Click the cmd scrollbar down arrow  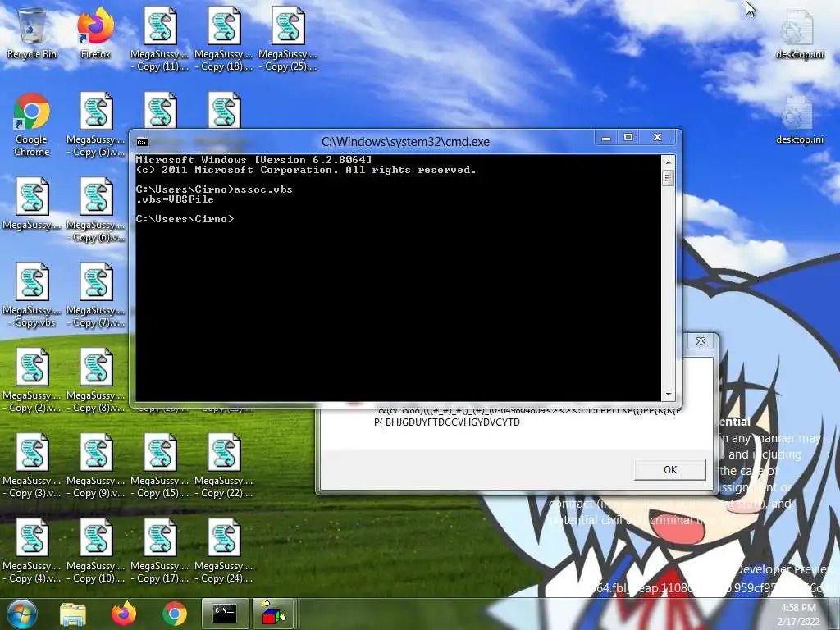point(668,395)
